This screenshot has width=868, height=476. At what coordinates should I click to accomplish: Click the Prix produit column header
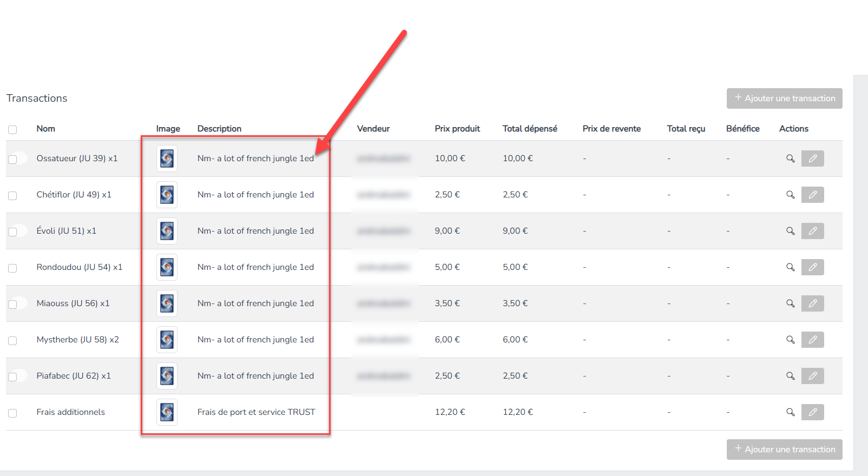click(457, 129)
